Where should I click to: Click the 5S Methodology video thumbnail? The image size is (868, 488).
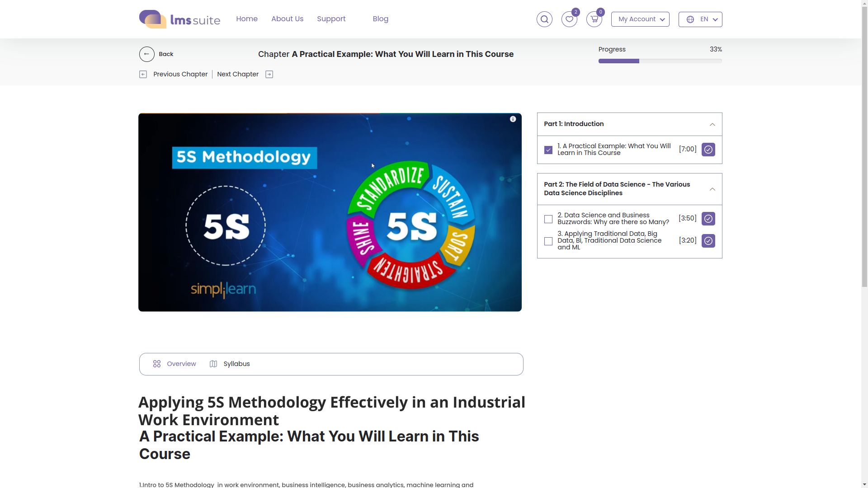click(x=330, y=212)
